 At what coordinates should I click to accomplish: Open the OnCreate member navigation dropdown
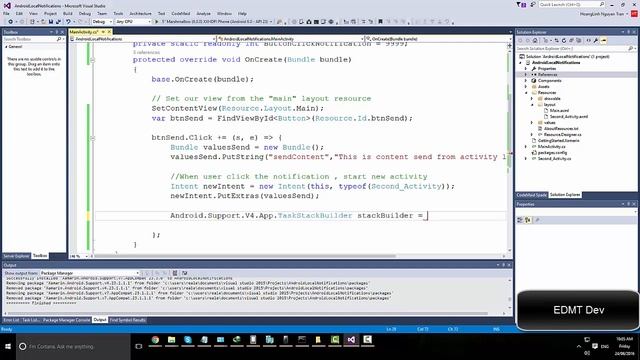(x=437, y=39)
